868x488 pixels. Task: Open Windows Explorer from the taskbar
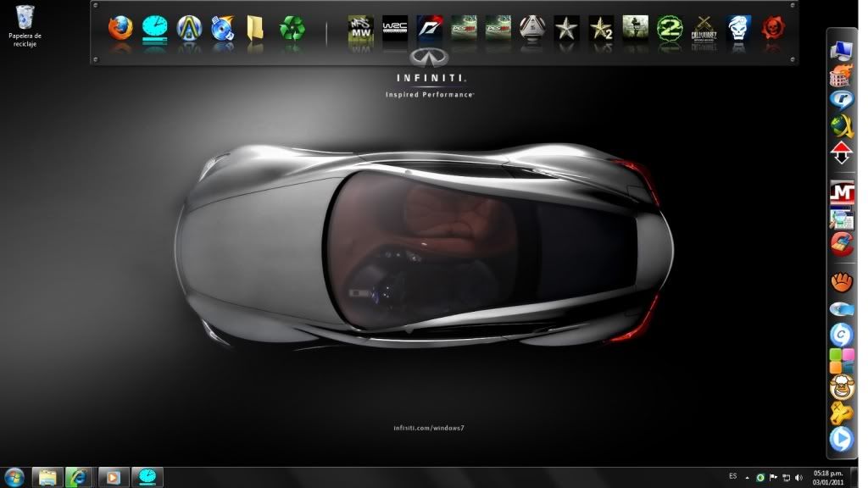pyautogui.click(x=47, y=477)
